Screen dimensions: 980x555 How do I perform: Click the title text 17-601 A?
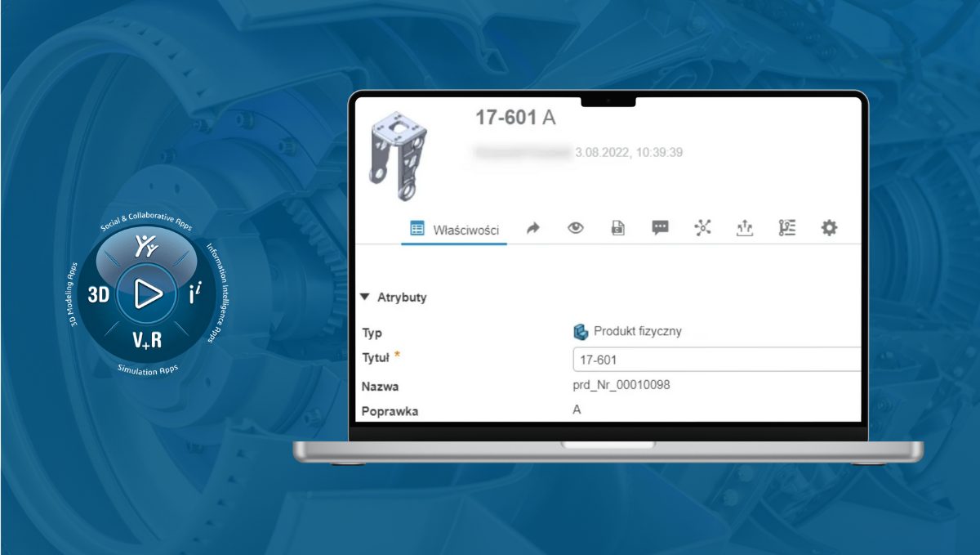click(515, 118)
